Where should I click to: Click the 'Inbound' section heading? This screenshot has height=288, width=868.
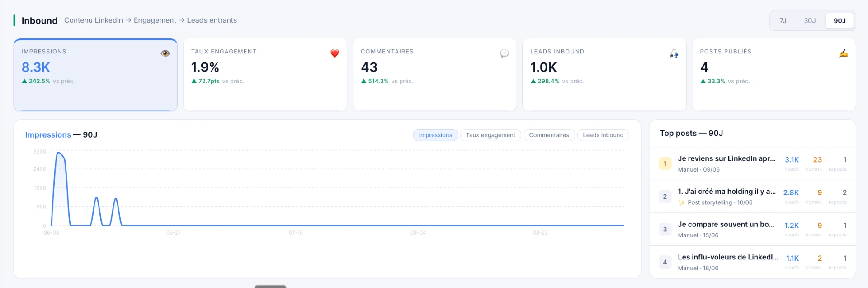point(39,21)
